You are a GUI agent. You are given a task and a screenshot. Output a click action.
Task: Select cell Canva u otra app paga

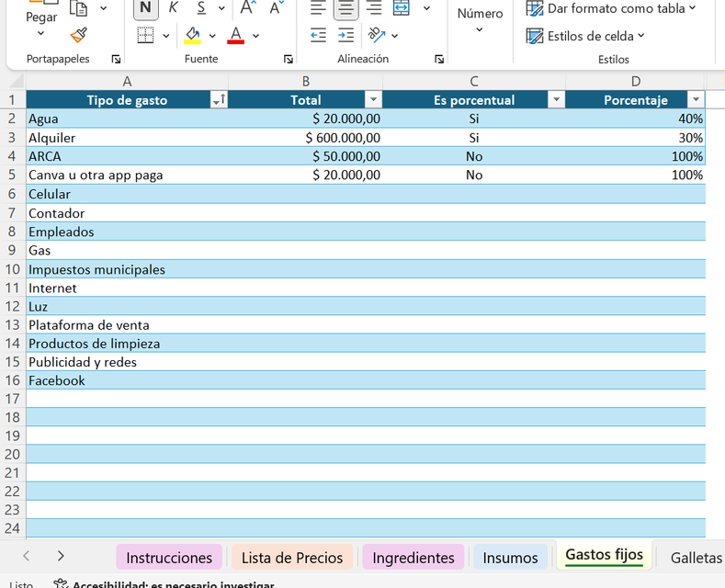(x=127, y=175)
